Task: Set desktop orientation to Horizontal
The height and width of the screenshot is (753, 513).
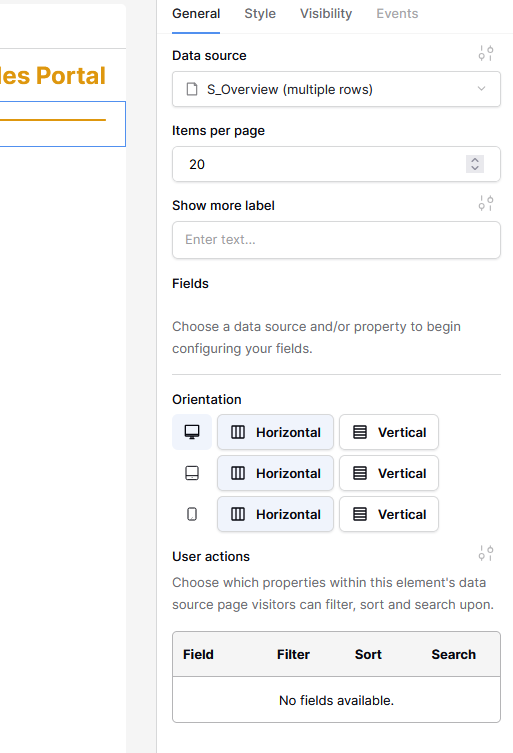Action: [x=275, y=432]
